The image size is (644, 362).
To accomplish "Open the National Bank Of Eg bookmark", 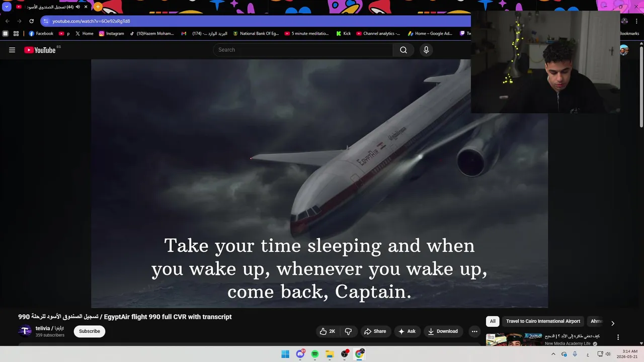I will pyautogui.click(x=256, y=34).
